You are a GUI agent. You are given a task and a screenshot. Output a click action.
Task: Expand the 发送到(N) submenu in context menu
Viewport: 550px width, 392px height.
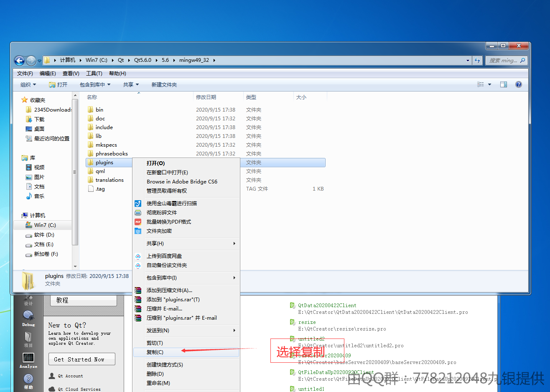click(x=186, y=331)
